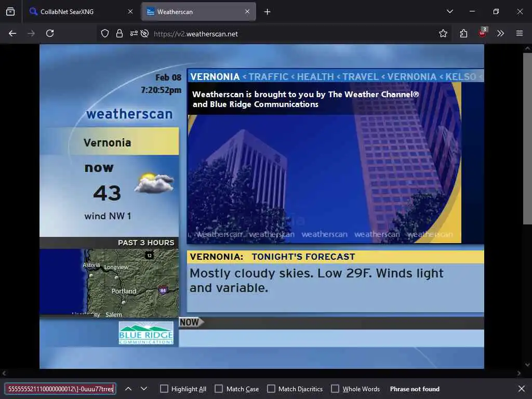
Task: Open site permissions icon in address bar
Action: coord(134,33)
